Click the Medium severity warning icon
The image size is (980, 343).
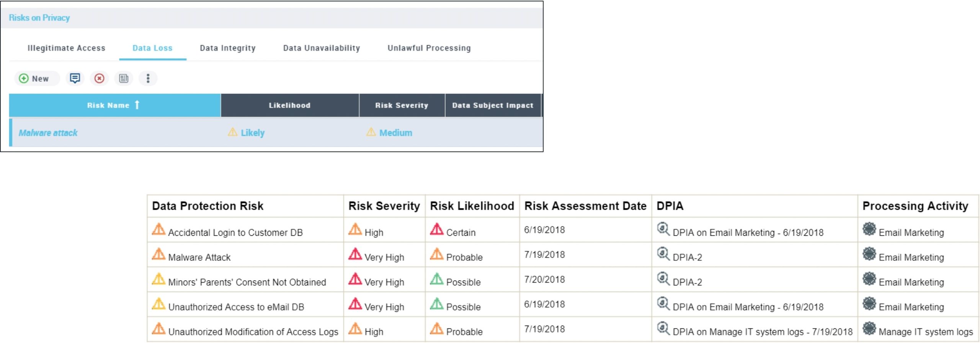[x=371, y=132]
